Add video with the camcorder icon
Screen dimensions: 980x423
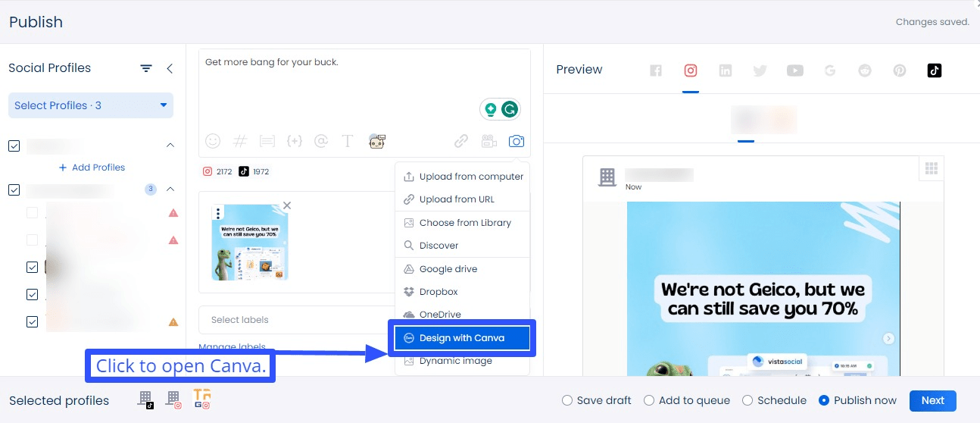pos(488,141)
